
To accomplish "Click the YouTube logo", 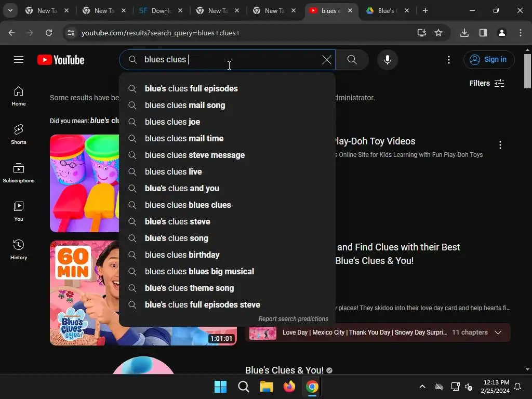I will (61, 60).
